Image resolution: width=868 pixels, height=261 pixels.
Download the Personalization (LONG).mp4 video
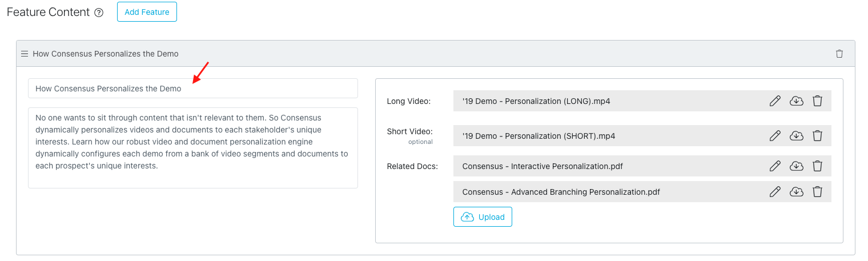click(796, 101)
